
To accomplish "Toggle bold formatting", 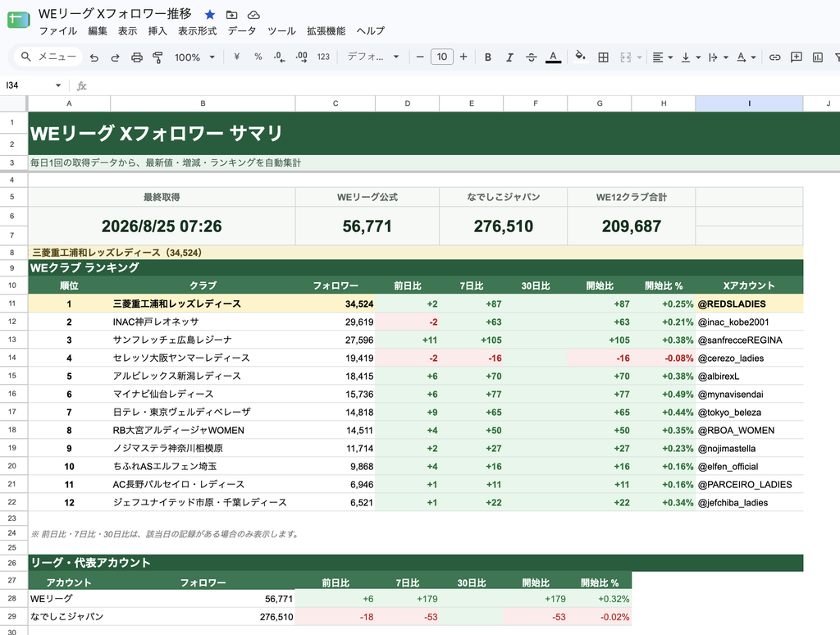I will coord(487,57).
